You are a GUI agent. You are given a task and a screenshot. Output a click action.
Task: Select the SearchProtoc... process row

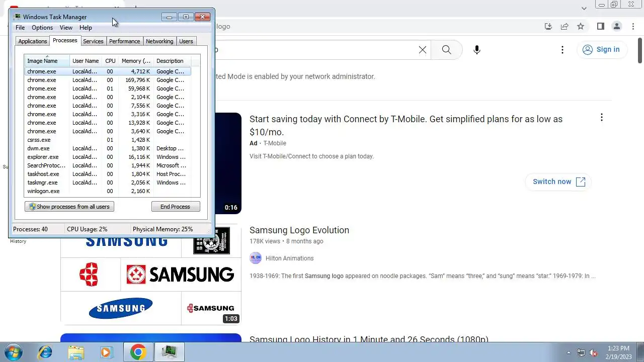(108, 165)
